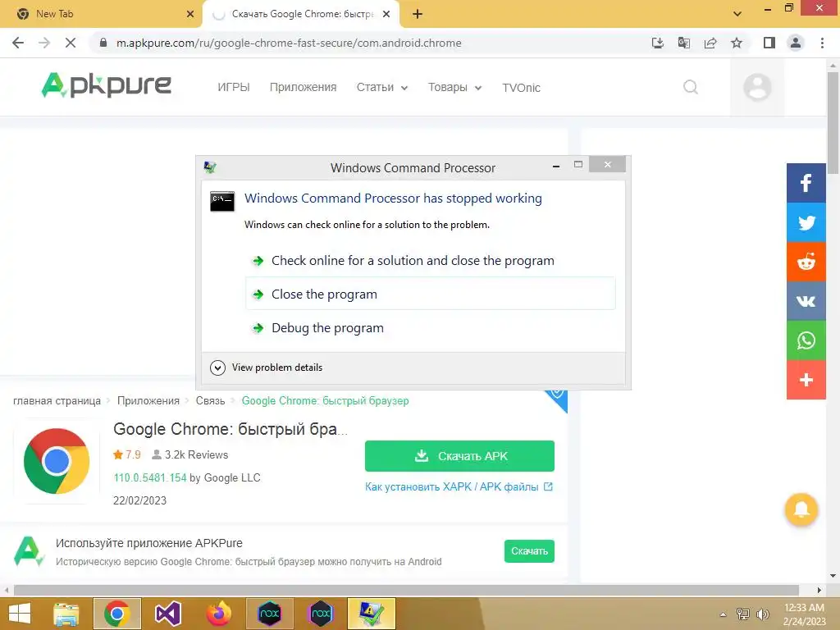Click the translate page icon
840x630 pixels.
click(x=683, y=43)
